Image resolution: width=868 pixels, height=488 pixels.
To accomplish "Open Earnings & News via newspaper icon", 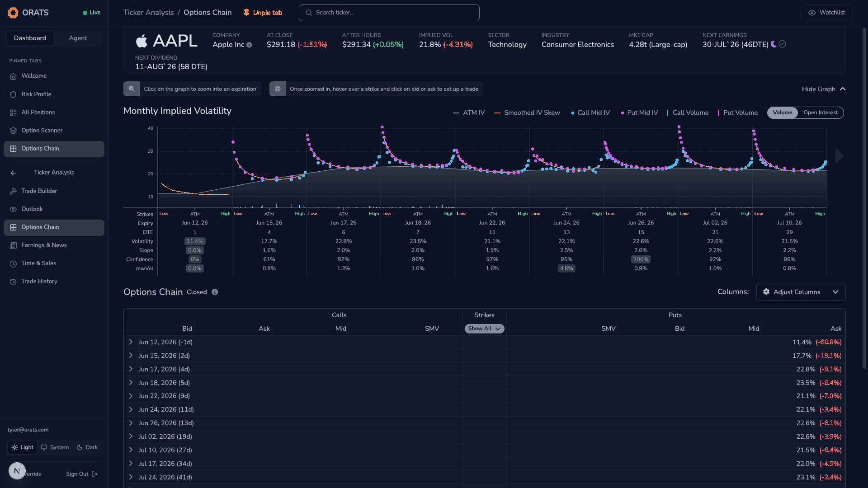I will click(x=13, y=245).
